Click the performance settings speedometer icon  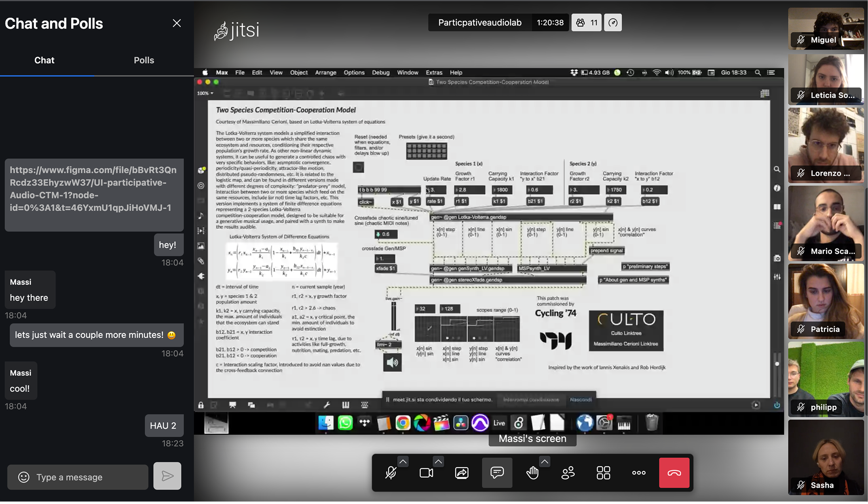point(613,23)
